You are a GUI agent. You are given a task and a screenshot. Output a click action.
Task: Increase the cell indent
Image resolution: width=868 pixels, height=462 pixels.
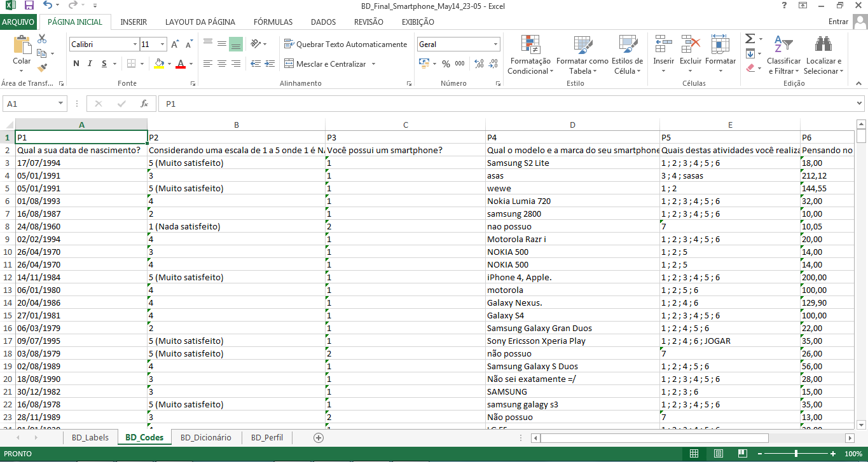pos(271,64)
